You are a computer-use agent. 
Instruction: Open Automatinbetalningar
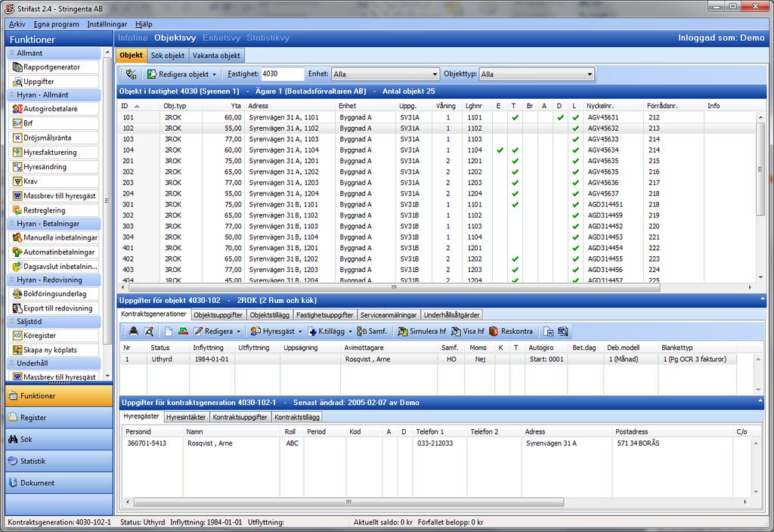54,252
